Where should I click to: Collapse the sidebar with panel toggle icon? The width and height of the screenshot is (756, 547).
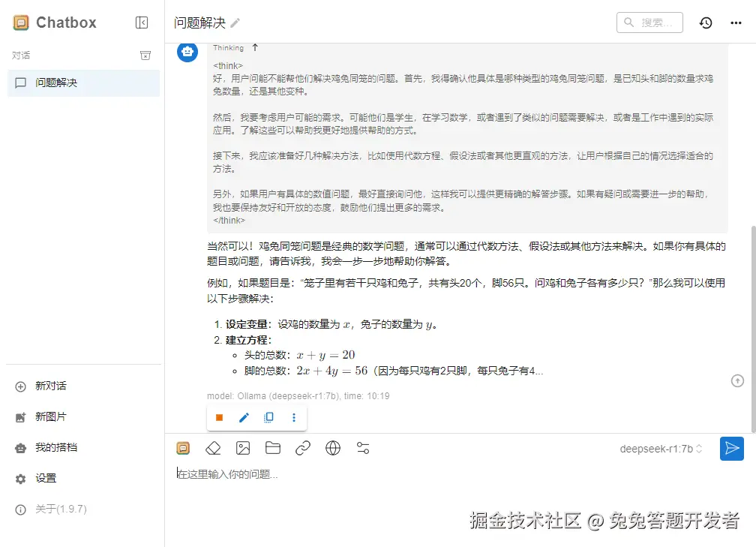[142, 23]
